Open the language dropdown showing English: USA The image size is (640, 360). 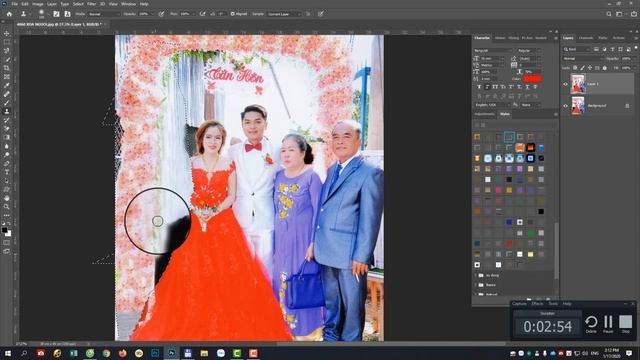(493, 105)
